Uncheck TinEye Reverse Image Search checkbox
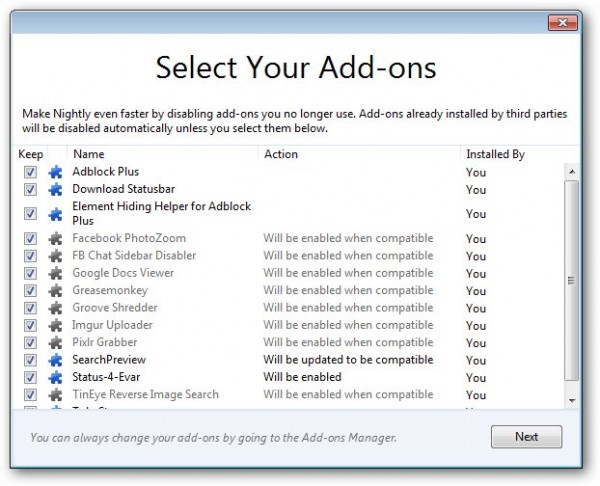The height and width of the screenshot is (486, 600). [x=30, y=395]
